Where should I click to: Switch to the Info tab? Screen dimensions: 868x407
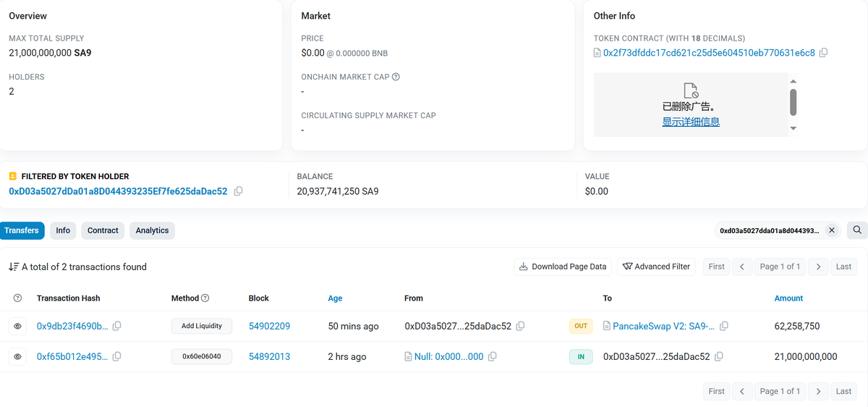point(63,230)
